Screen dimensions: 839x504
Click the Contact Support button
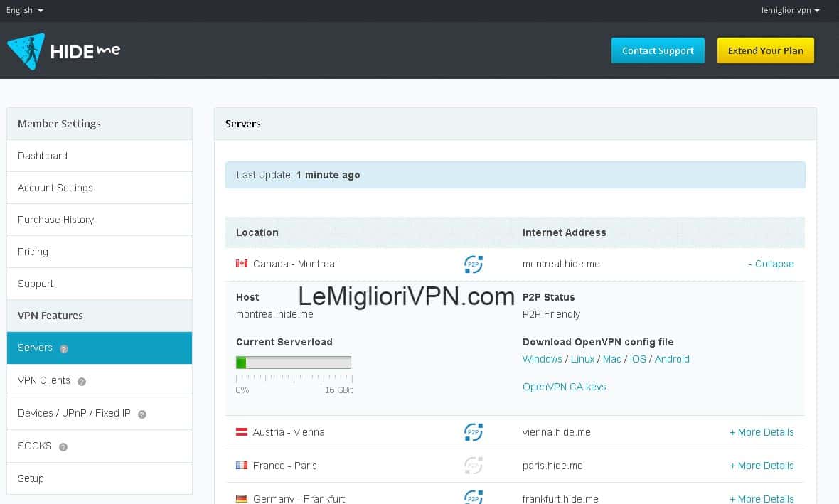[658, 50]
